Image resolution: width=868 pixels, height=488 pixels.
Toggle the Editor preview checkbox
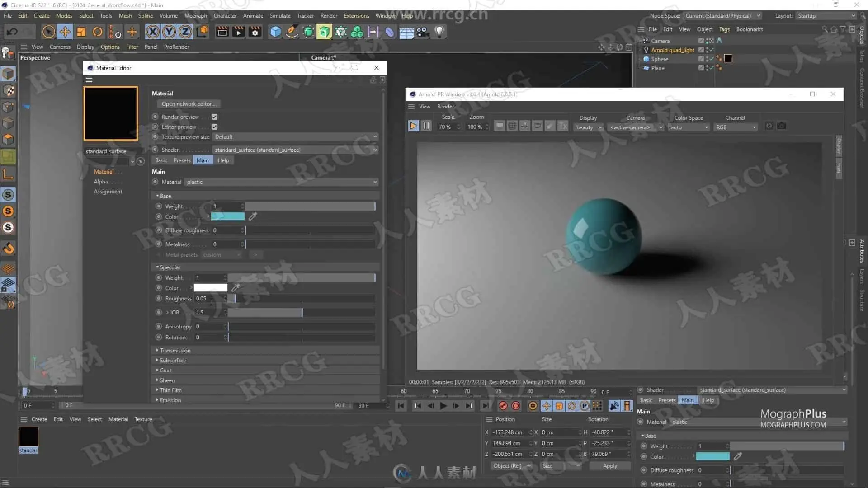[x=215, y=127]
